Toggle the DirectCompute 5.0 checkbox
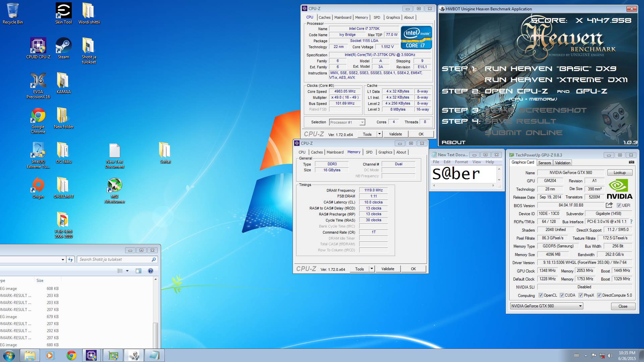This screenshot has height=362, width=644. tap(599, 295)
